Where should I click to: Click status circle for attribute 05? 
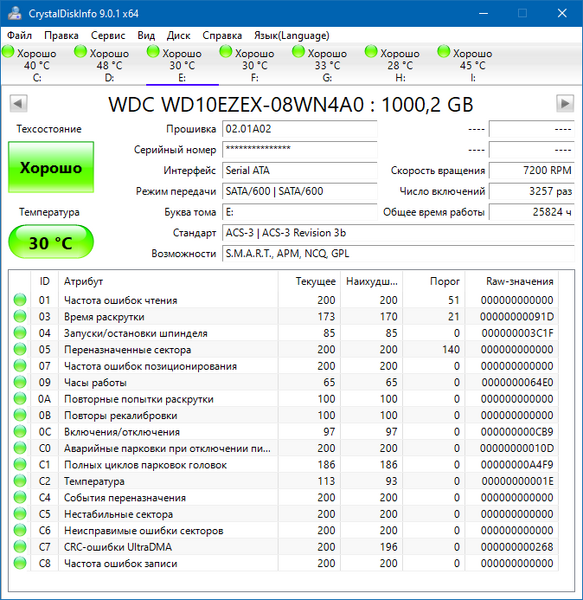point(20,349)
